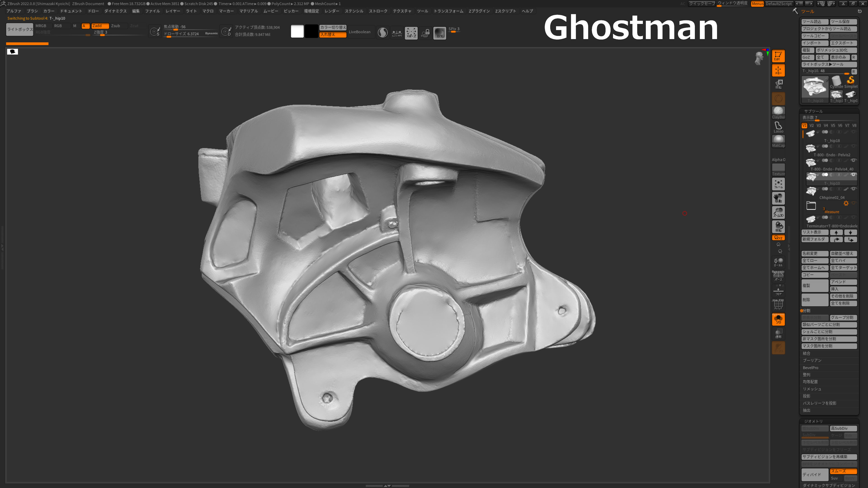The height and width of the screenshot is (488, 868).
Task: Open the Zプラグイン menu
Action: (x=479, y=11)
